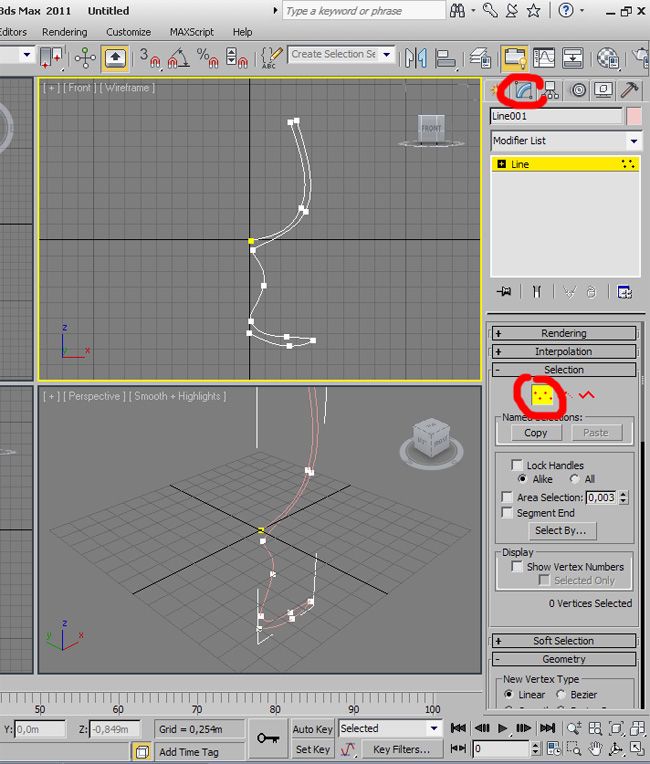Open the Help menu
650x764 pixels.
242,32
